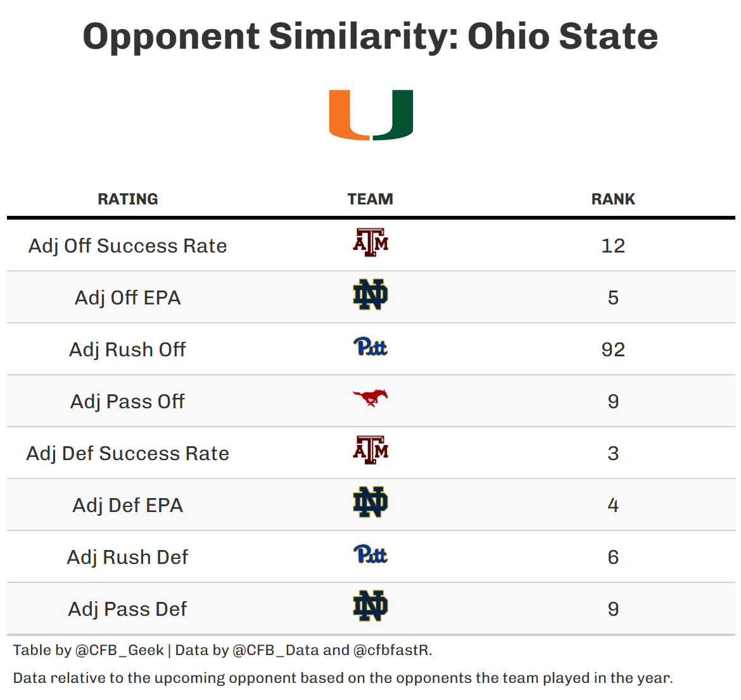Click Notre Dame logo in Adj Off EPA row

pos(370,295)
